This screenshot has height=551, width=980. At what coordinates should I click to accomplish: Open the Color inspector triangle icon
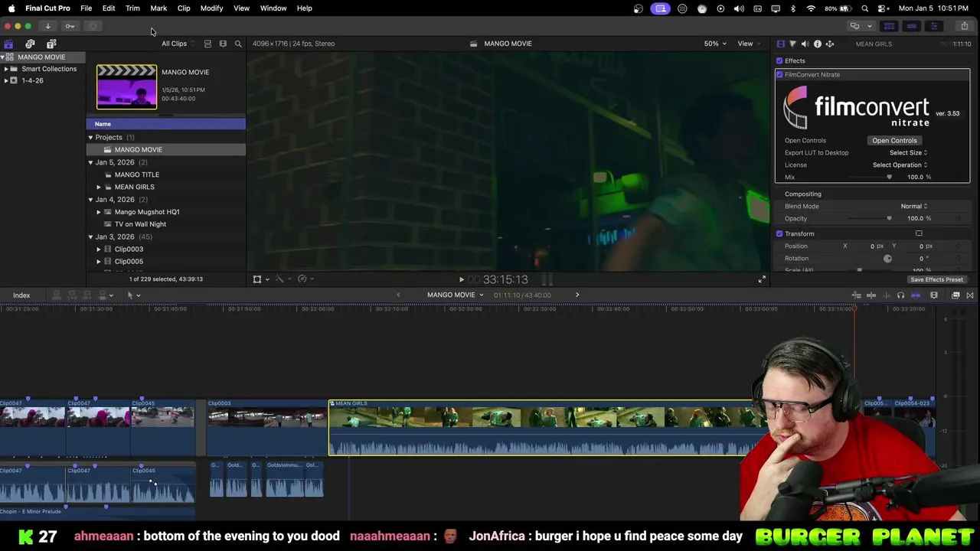792,44
